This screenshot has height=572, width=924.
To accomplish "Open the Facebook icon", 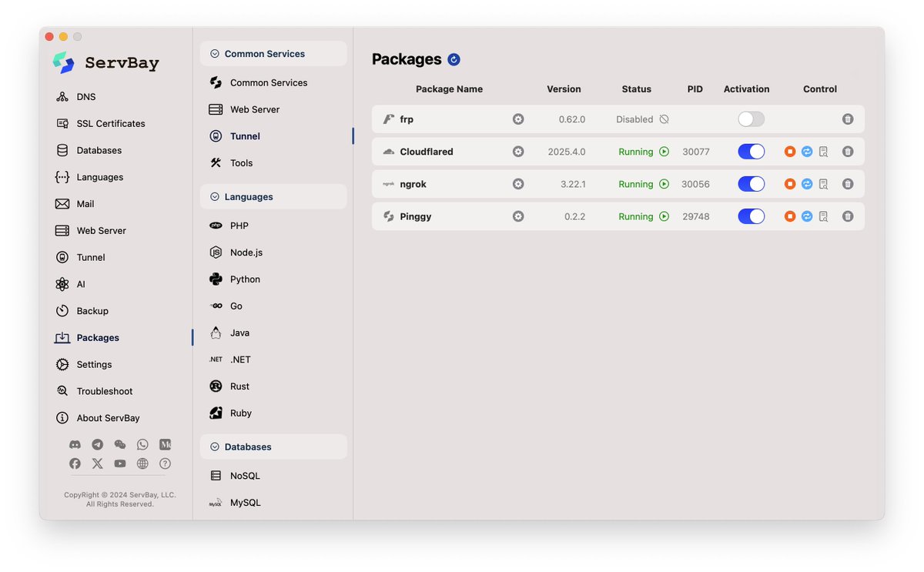I will pos(75,463).
